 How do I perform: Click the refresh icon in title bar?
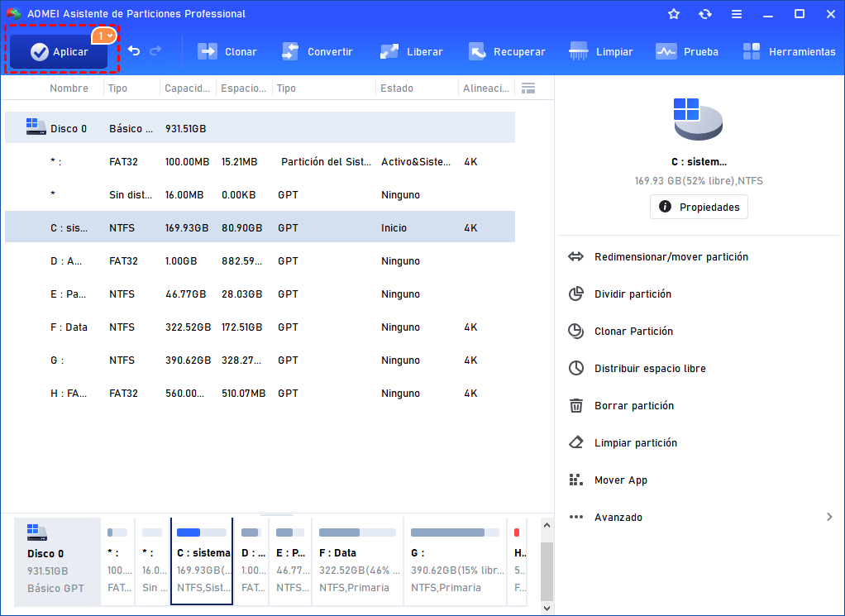click(705, 14)
